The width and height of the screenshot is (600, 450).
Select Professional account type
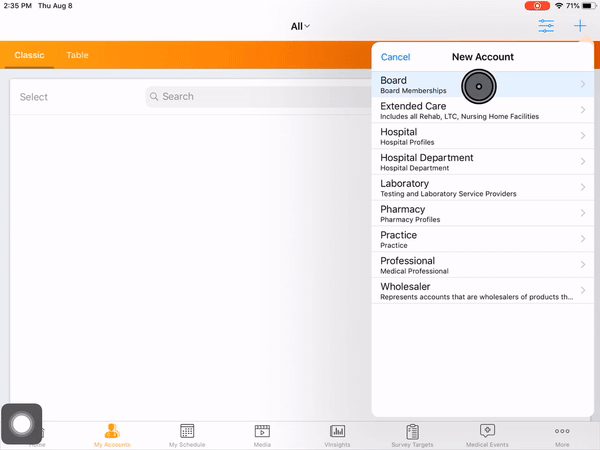pyautogui.click(x=470, y=265)
